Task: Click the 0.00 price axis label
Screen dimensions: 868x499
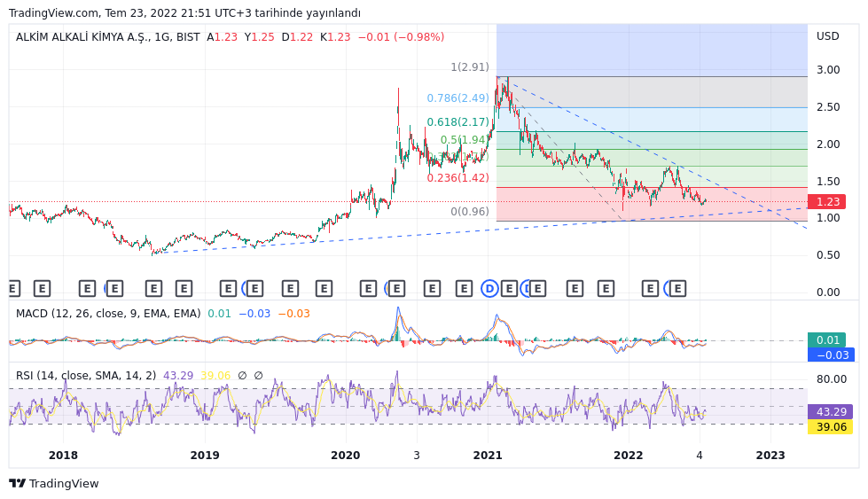Action: click(828, 292)
